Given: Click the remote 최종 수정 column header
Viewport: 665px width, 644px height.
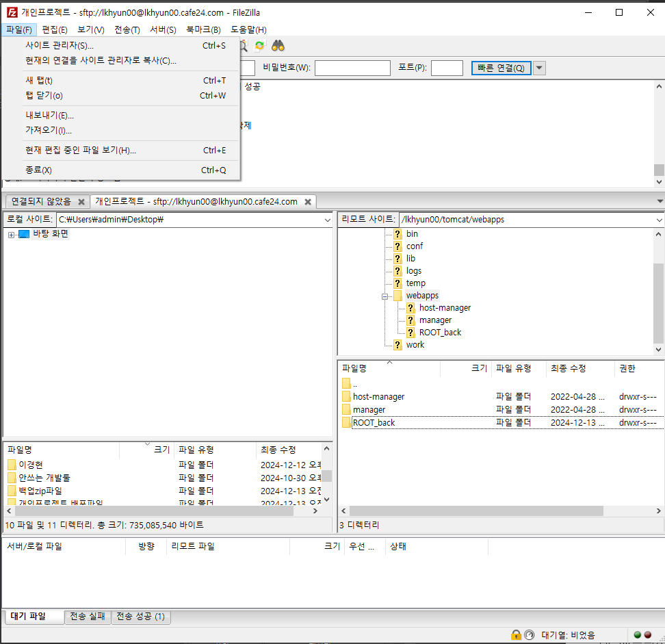Looking at the screenshot, I should (580, 368).
